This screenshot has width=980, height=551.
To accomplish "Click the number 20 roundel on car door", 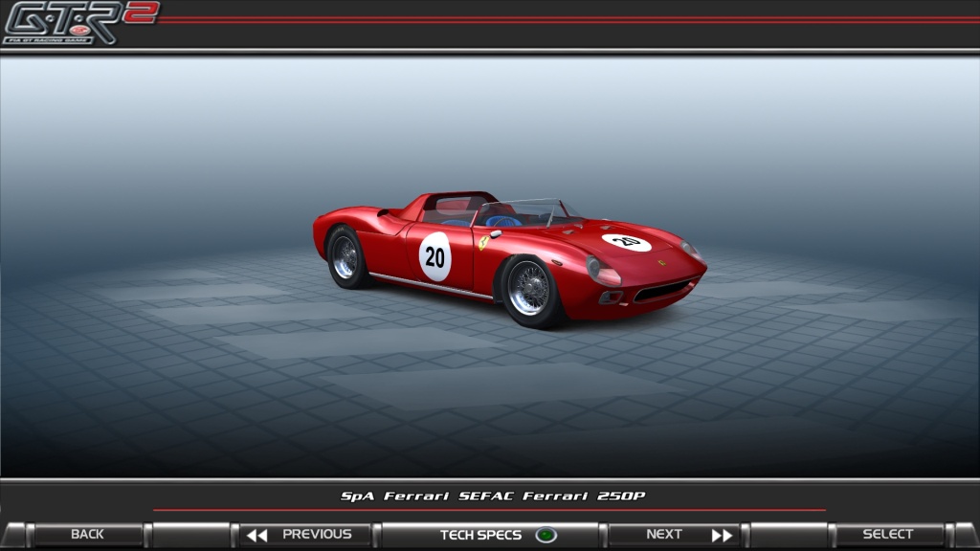I will 435,256.
